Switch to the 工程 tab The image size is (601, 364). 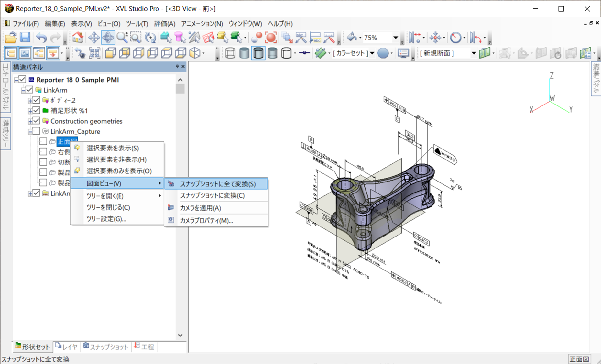(x=144, y=347)
